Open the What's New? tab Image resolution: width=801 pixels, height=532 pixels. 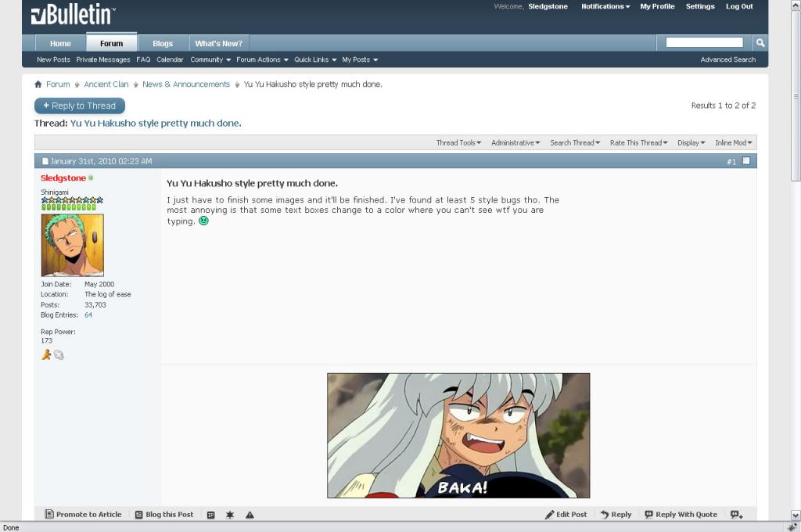point(219,44)
